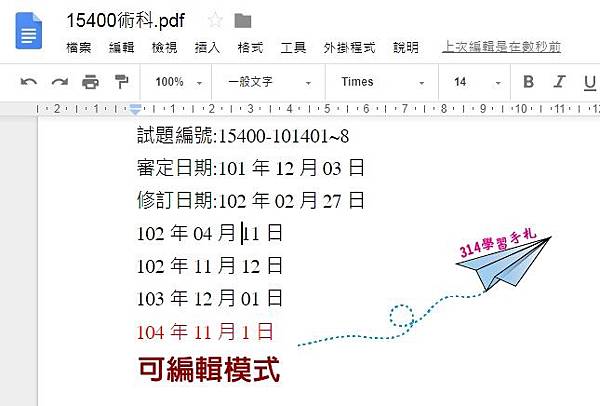Open the 編輯 menu
Image resolution: width=600 pixels, height=406 pixels.
point(122,47)
